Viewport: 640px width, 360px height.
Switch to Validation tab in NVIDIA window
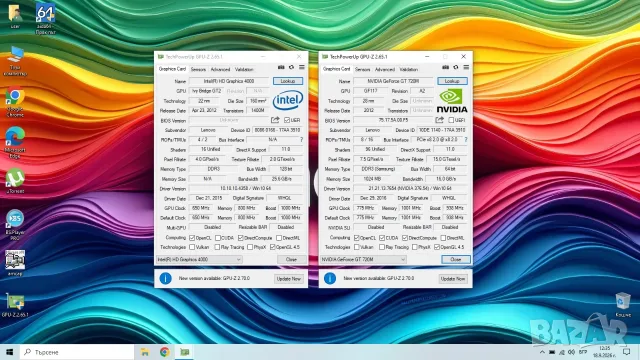click(409, 69)
